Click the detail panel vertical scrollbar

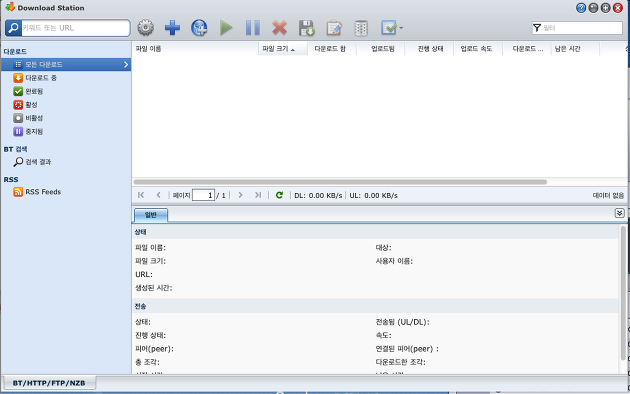tap(623, 293)
